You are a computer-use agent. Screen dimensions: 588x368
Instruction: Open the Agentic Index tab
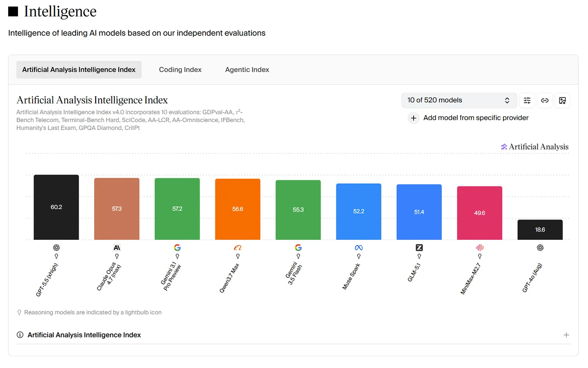pos(247,70)
